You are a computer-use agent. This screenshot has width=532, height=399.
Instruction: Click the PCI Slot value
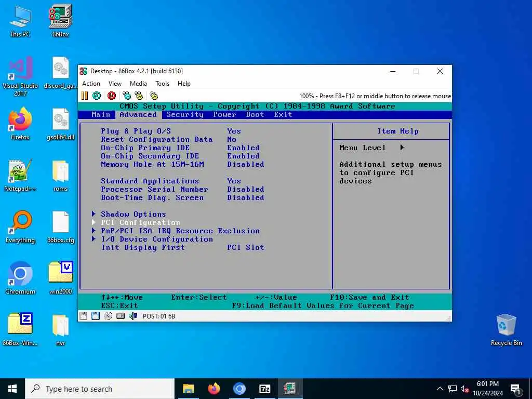(246, 247)
